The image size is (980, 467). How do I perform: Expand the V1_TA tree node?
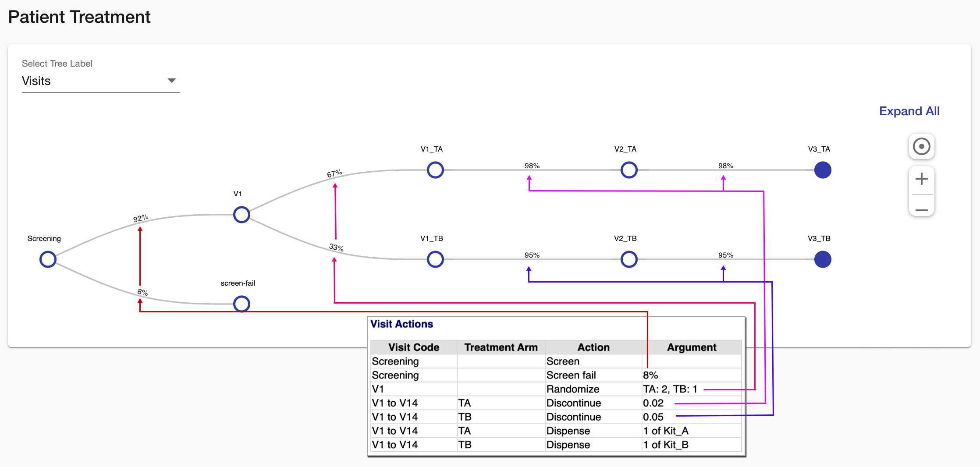tap(435, 170)
